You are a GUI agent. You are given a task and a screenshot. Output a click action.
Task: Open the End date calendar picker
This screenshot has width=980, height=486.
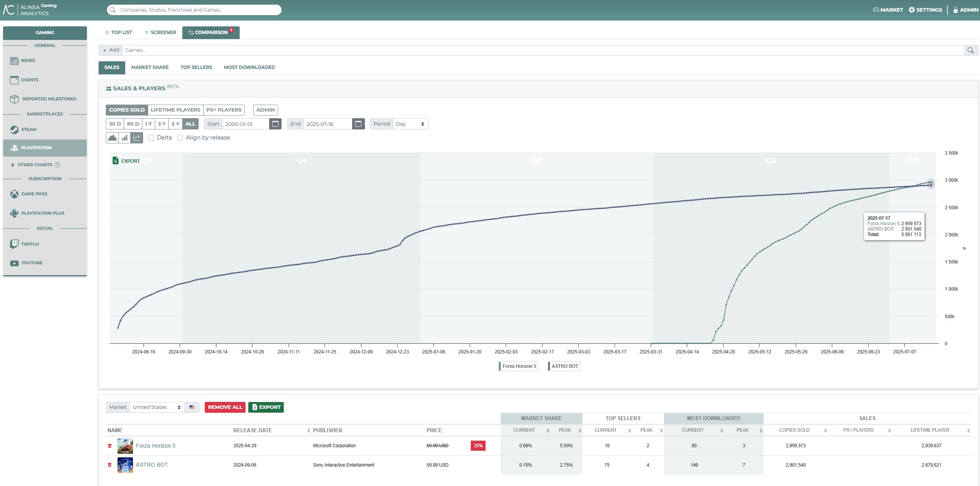coord(358,124)
